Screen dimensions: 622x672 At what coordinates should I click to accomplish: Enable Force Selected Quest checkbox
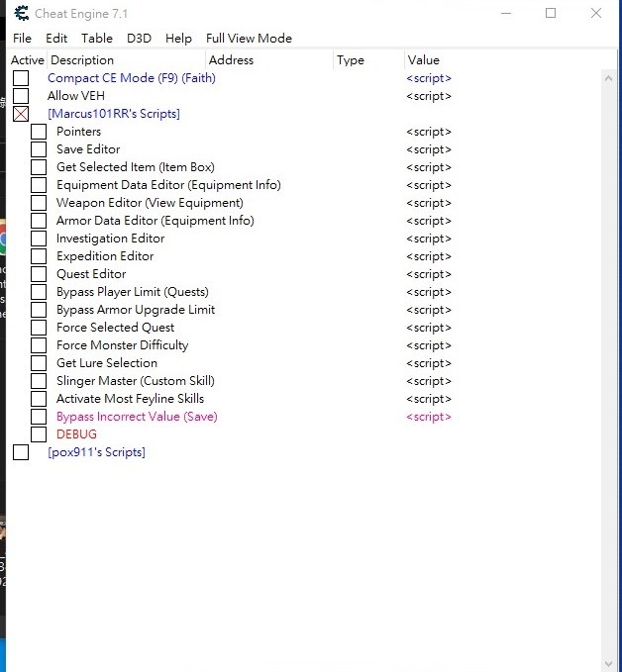click(39, 328)
